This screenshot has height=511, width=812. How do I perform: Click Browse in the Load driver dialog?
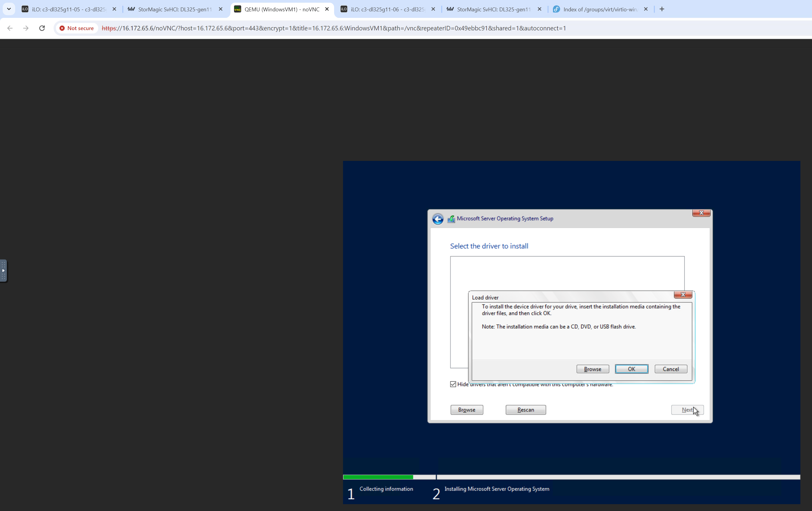pyautogui.click(x=593, y=369)
